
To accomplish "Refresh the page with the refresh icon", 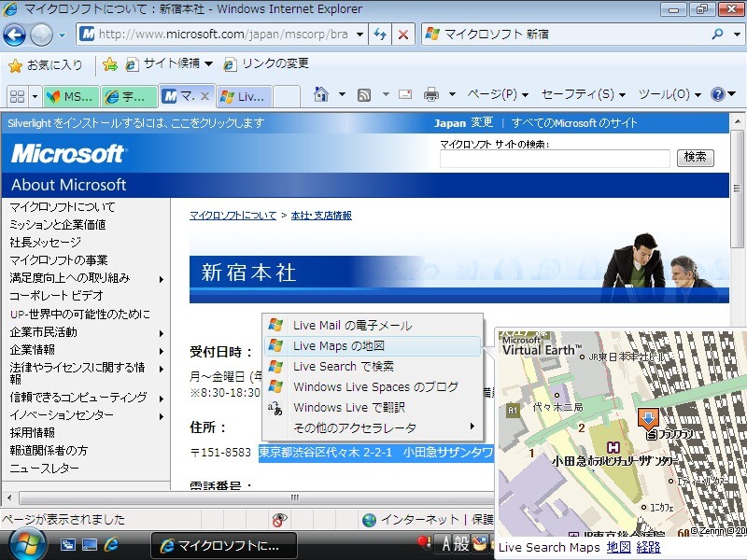I will click(x=380, y=35).
